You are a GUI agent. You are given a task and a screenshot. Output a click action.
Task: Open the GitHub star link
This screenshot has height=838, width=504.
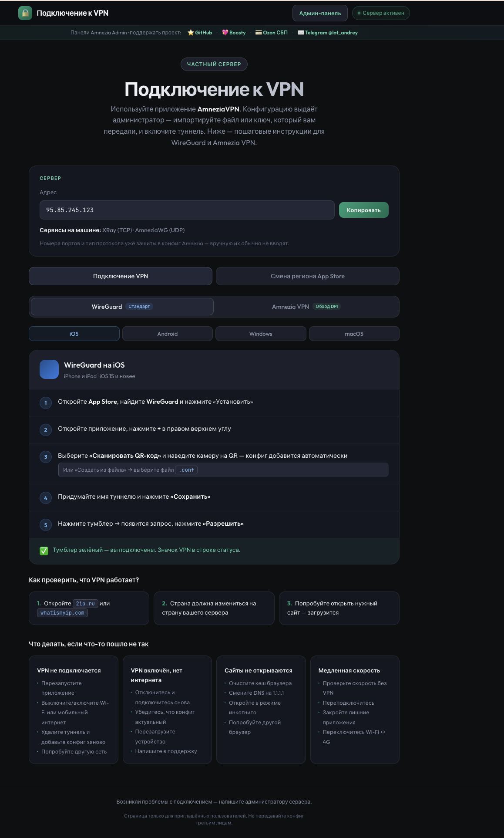[x=200, y=33]
